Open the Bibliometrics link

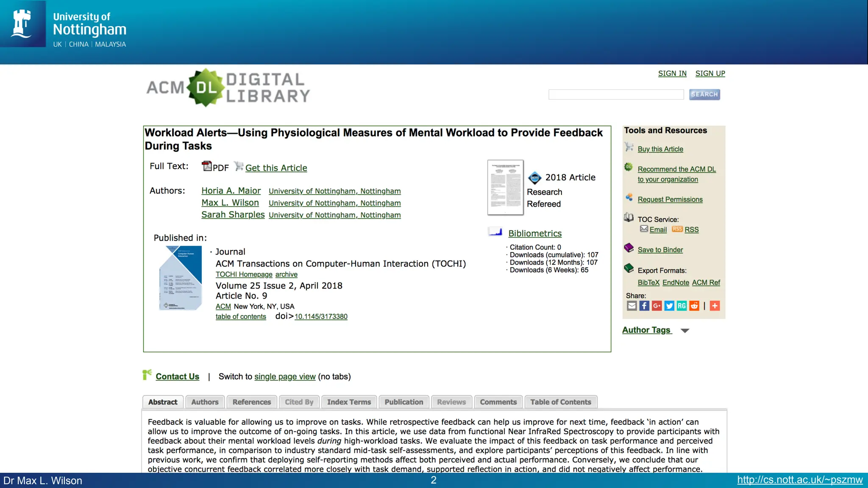tap(535, 233)
